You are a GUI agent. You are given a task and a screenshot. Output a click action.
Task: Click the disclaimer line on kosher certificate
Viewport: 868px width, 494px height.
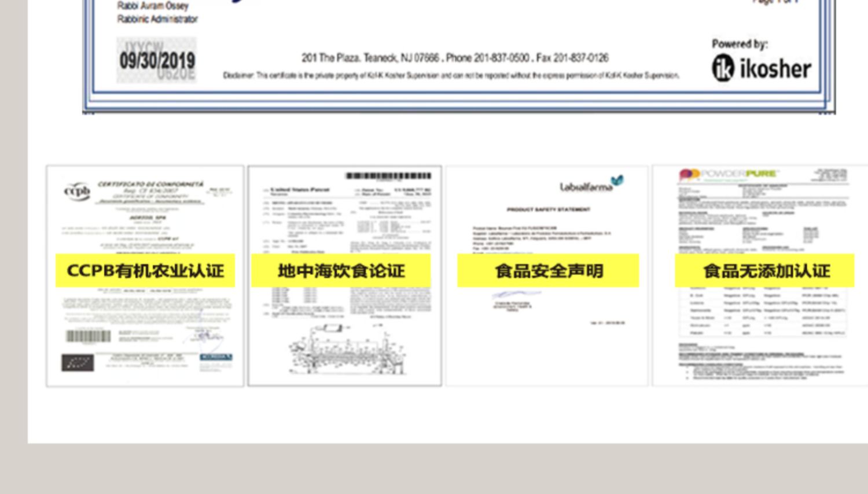point(451,75)
